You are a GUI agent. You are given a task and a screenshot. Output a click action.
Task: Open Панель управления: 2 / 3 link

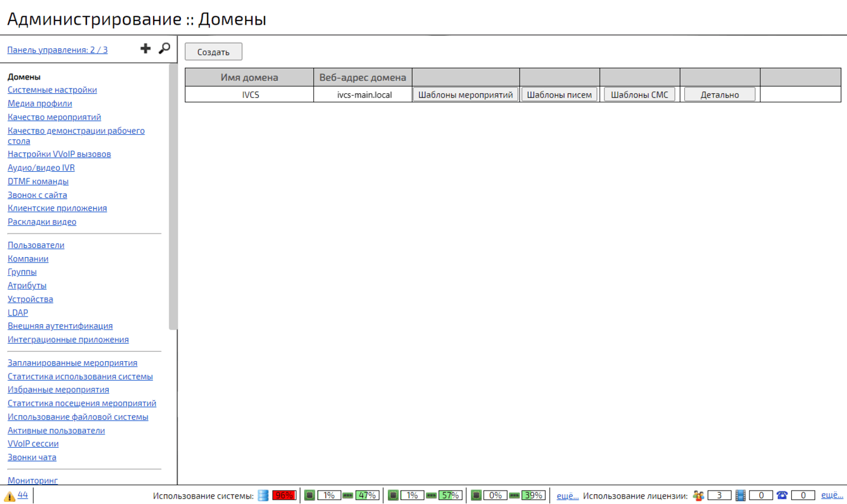pos(57,50)
